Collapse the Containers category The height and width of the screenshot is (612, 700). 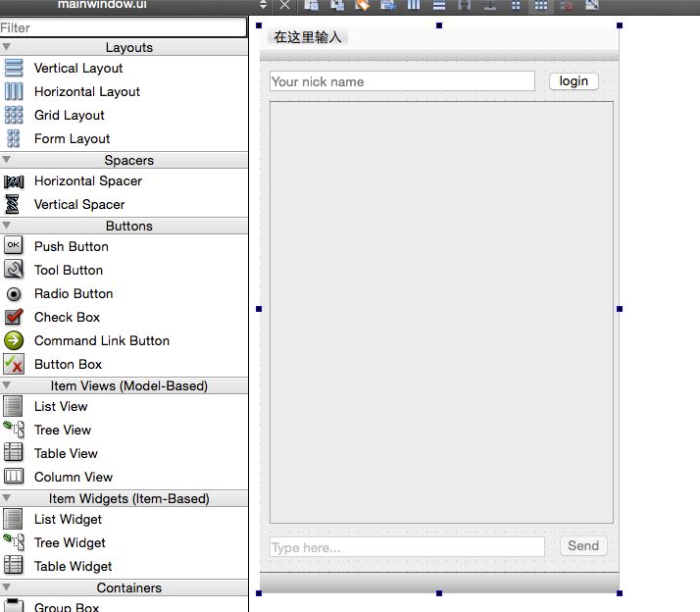pyautogui.click(x=6, y=586)
